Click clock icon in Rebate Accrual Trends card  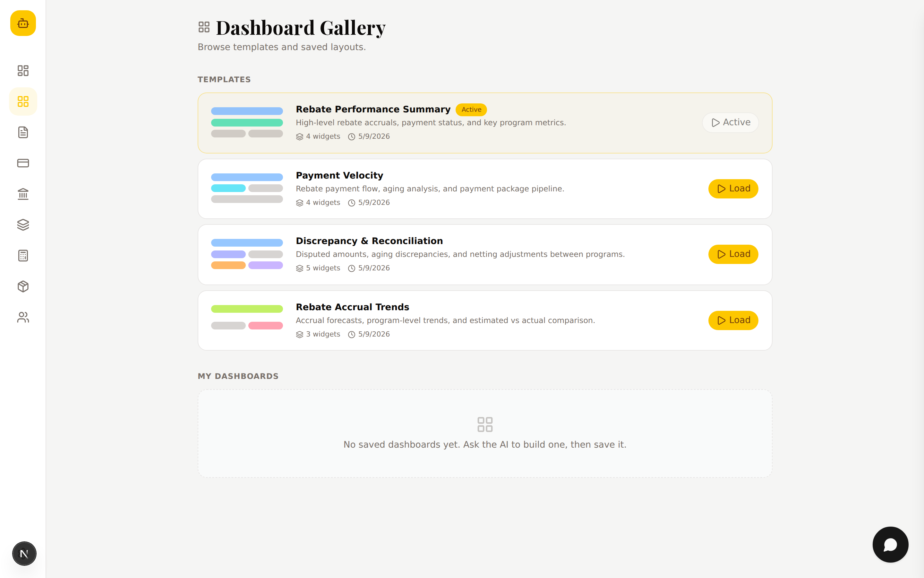(352, 335)
